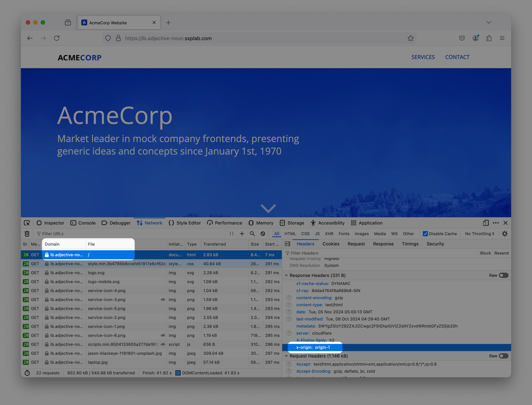Image resolution: width=532 pixels, height=405 pixels.
Task: Select the XHR request filter
Action: pyautogui.click(x=329, y=234)
